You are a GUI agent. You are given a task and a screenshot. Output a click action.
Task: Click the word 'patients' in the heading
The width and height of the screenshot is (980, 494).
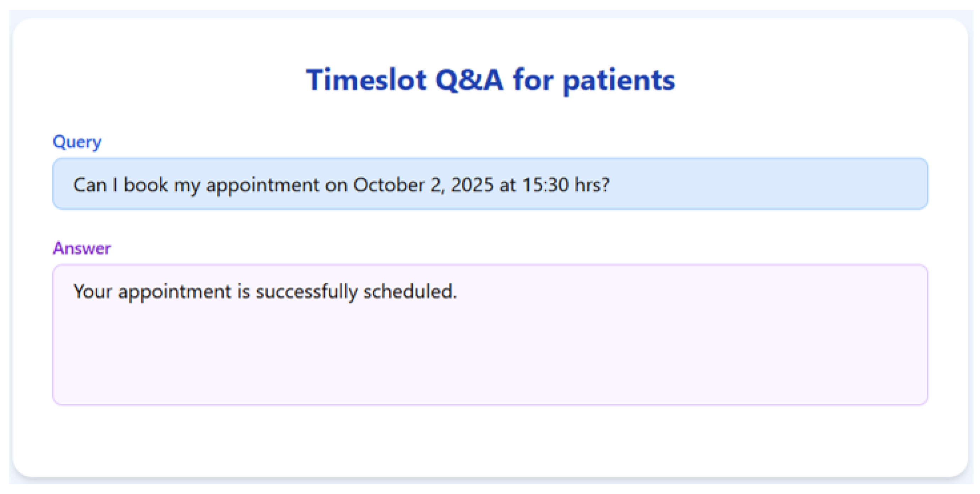(619, 81)
